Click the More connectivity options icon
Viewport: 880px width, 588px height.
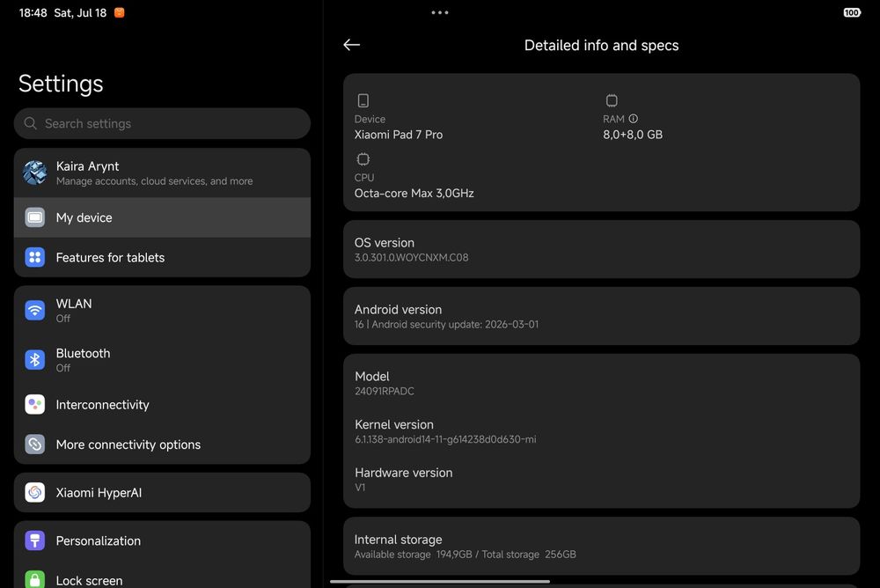35,445
